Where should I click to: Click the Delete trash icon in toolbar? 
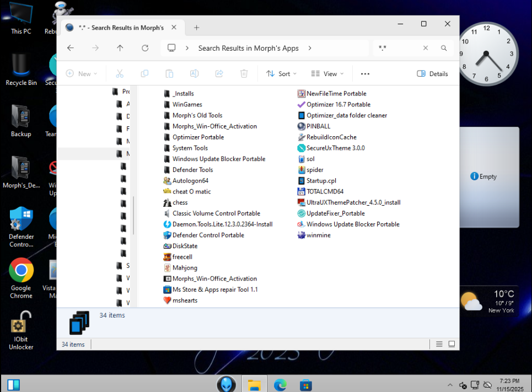(x=244, y=74)
